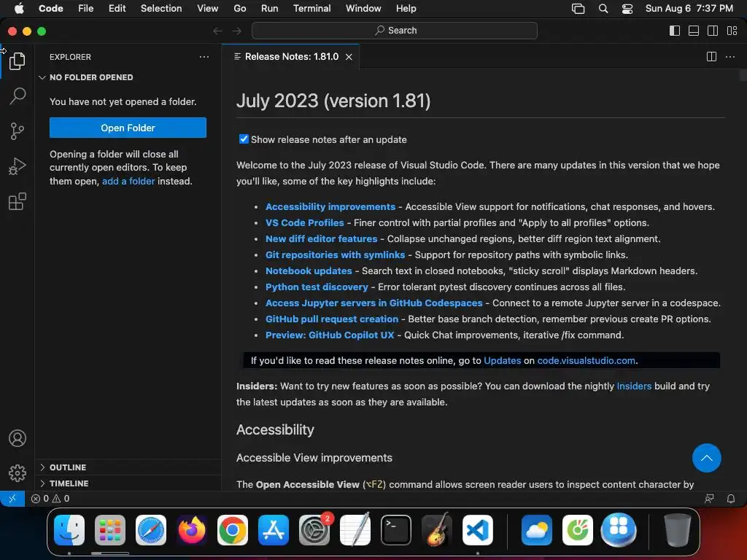Click the add a folder link
The image size is (747, 560).
(x=128, y=181)
